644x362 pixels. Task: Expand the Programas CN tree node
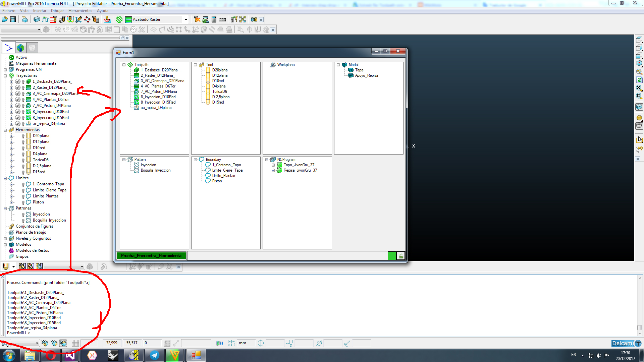click(x=5, y=69)
